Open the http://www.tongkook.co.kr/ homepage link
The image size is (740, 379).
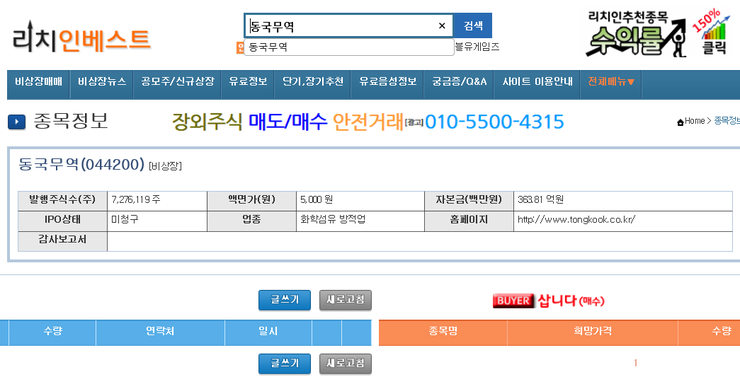click(x=576, y=219)
